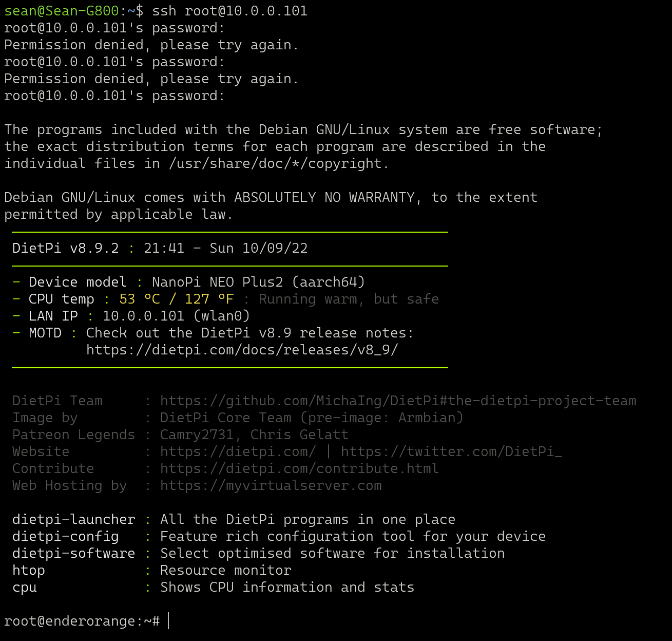Open the DietPi v8.9 release notes URL
672x641 pixels.
242,350
